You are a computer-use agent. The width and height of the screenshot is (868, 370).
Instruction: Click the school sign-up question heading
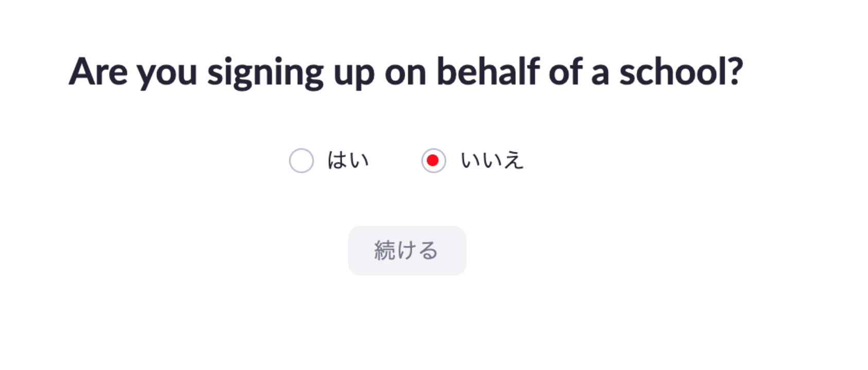click(x=406, y=72)
